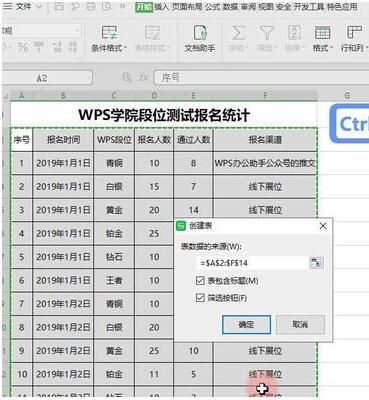369x400 pixels.
Task: Toggle the 表包含标题 checkbox
Action: click(200, 281)
